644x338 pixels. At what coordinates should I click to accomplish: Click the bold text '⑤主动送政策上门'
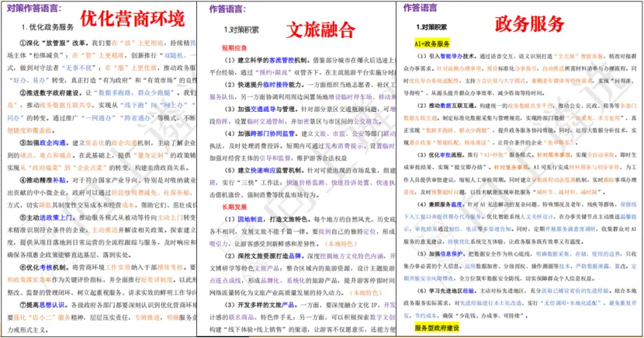coord(47,218)
